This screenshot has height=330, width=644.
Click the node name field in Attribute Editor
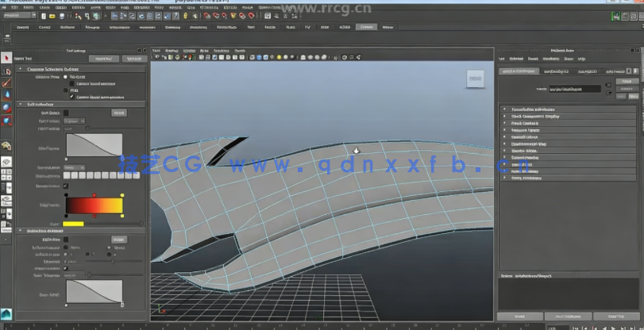click(x=573, y=89)
